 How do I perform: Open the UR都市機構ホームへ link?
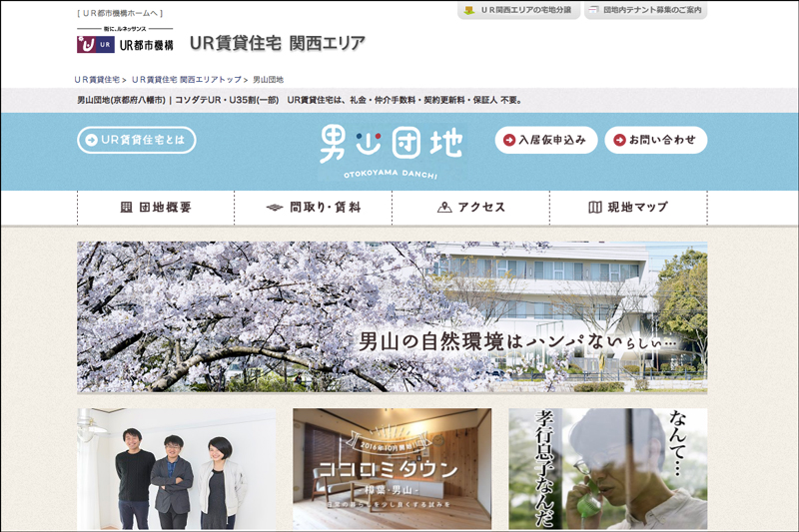coord(120,13)
